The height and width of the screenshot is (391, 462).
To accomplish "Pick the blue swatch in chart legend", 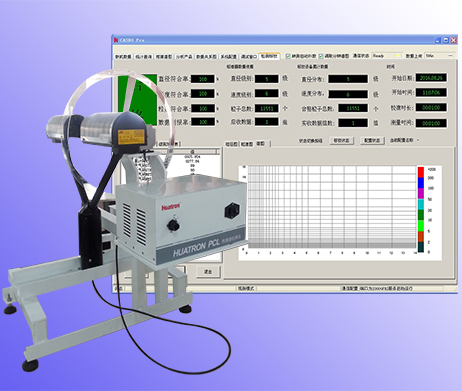I will (421, 183).
